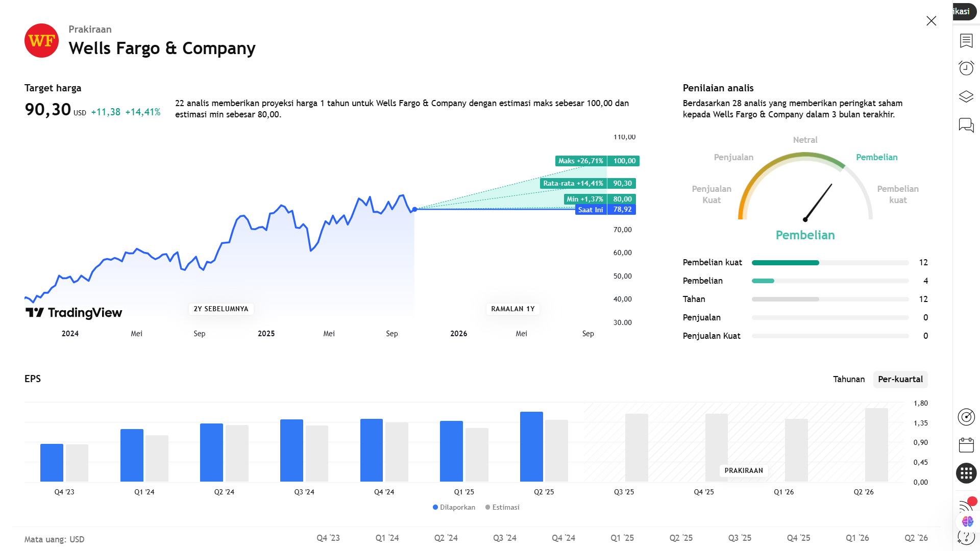This screenshot has height=551, width=980.
Task: Click the TradingView logo link
Action: [74, 313]
